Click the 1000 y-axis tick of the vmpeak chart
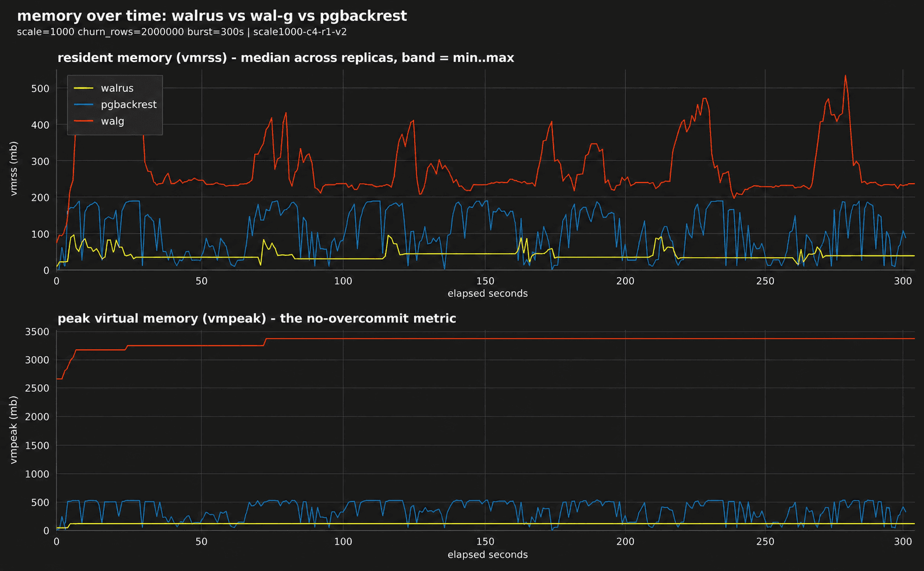 click(x=38, y=474)
